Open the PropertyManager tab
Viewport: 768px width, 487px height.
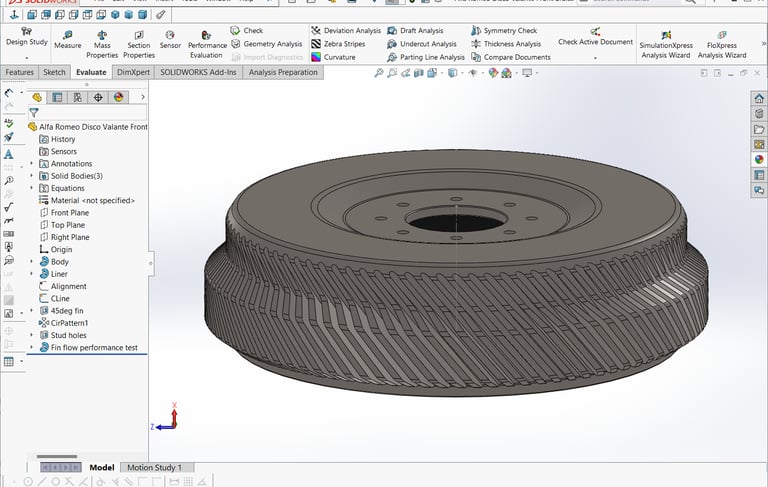pos(57,97)
